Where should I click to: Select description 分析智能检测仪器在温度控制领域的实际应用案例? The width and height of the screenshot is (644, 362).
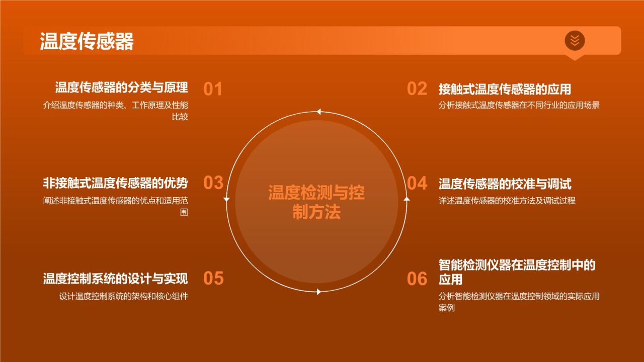(519, 302)
